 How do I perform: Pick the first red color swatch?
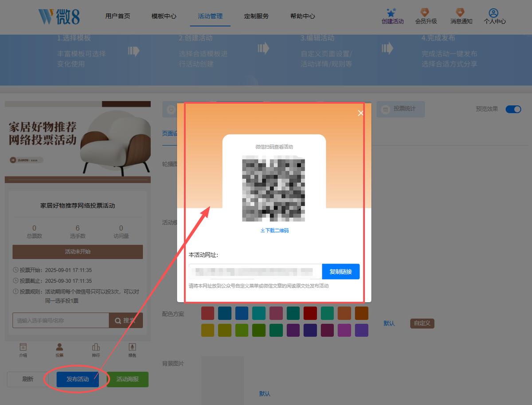207,313
